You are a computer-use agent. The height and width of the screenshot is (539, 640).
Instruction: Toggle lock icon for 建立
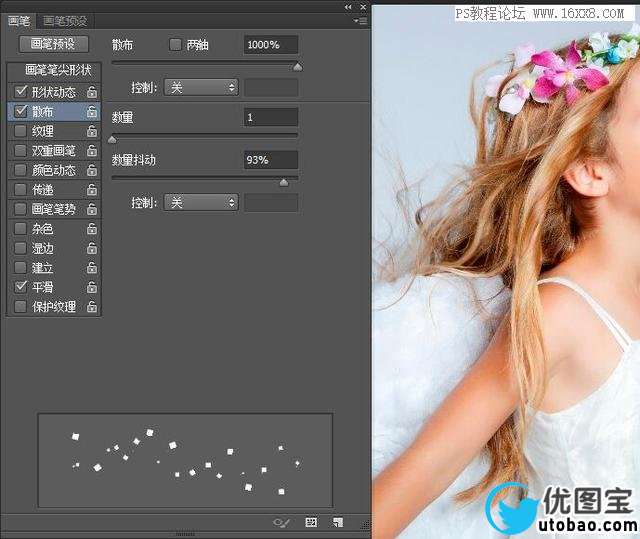pyautogui.click(x=92, y=268)
